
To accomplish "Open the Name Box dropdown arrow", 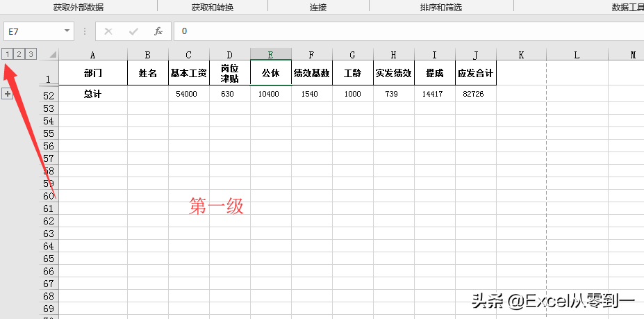I will point(67,31).
